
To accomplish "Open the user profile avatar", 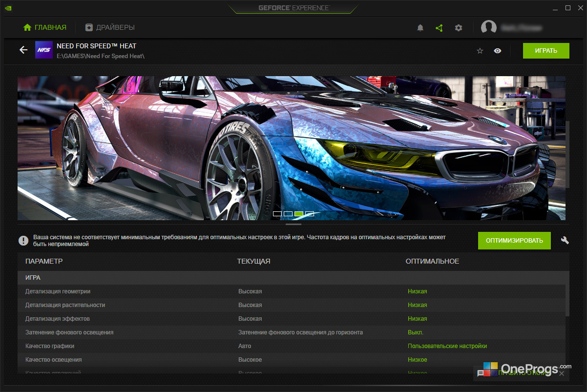I will 489,28.
